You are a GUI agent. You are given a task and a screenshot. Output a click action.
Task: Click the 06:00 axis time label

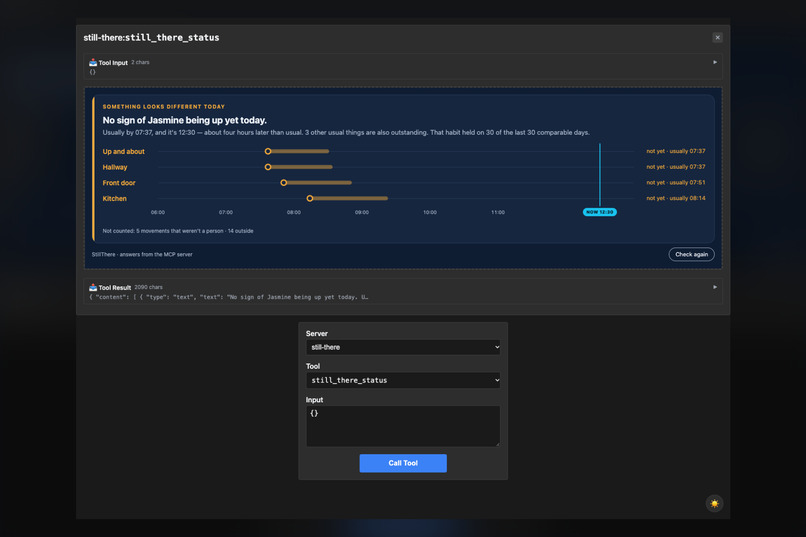pos(158,212)
